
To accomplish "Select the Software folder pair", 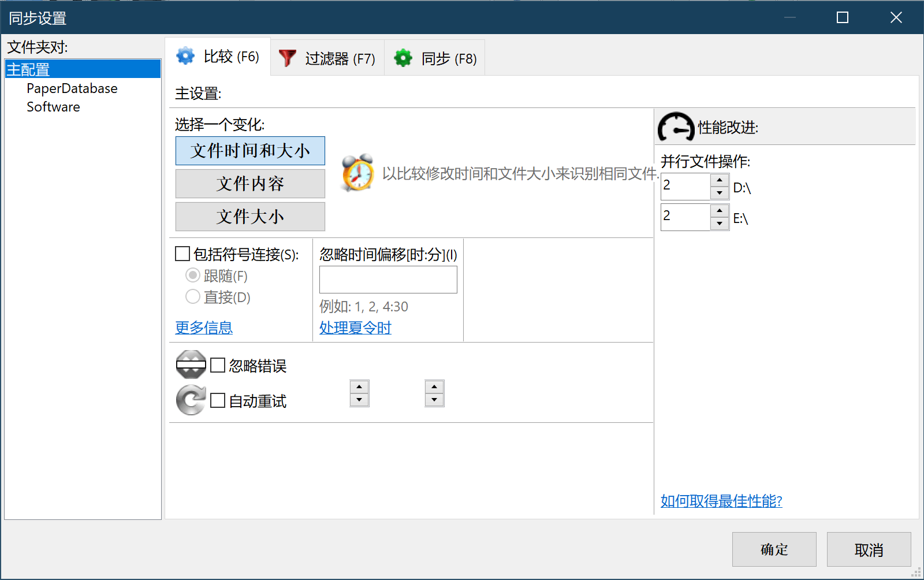I will (53, 107).
